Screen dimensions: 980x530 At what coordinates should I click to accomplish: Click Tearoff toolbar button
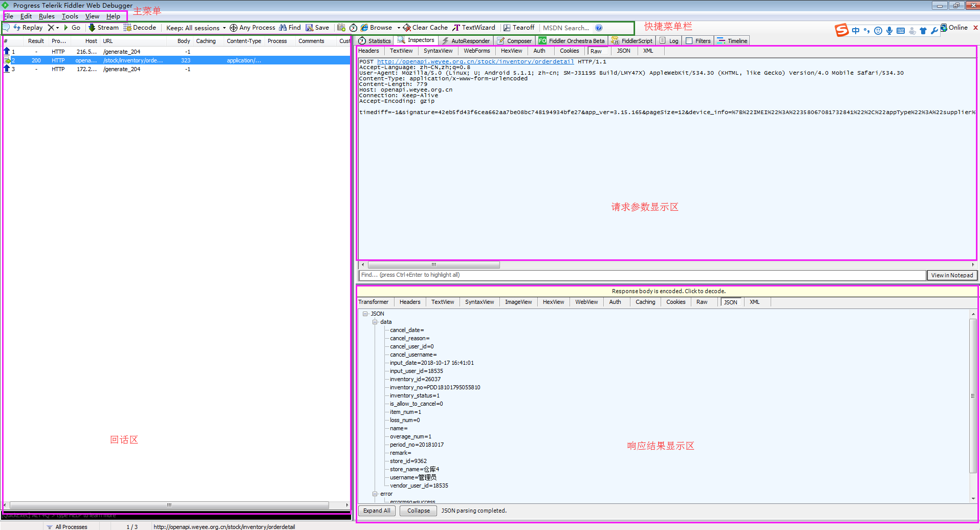(x=519, y=28)
